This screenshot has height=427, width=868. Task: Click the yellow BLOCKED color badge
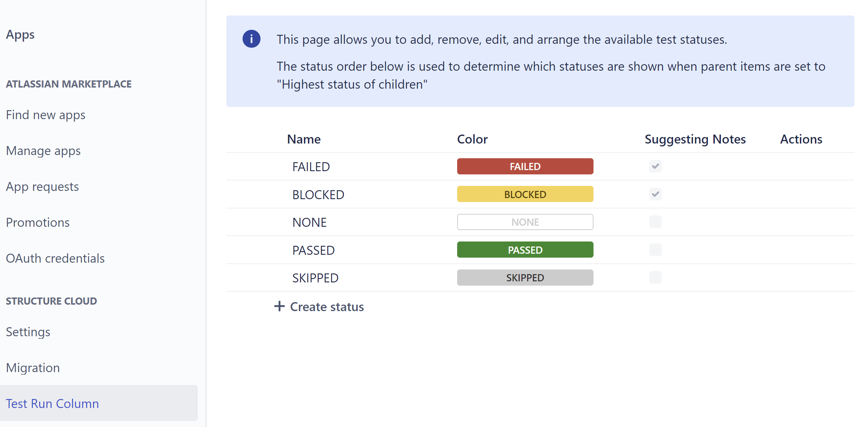coord(525,194)
